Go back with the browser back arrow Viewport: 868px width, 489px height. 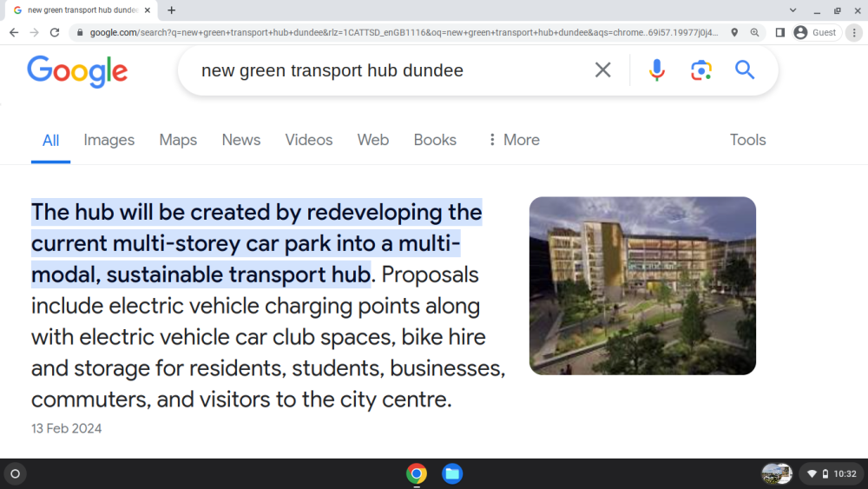coord(14,33)
